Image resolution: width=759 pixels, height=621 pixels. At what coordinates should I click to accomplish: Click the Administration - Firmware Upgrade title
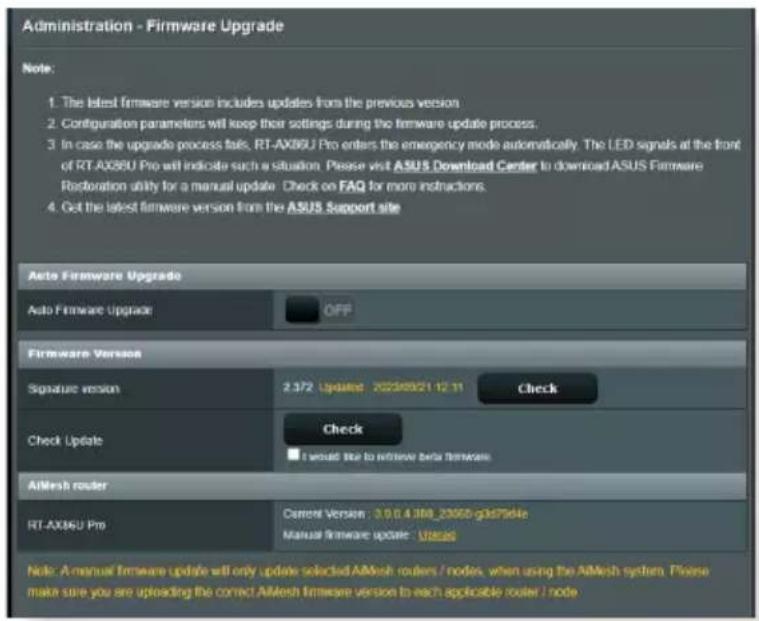tap(153, 26)
